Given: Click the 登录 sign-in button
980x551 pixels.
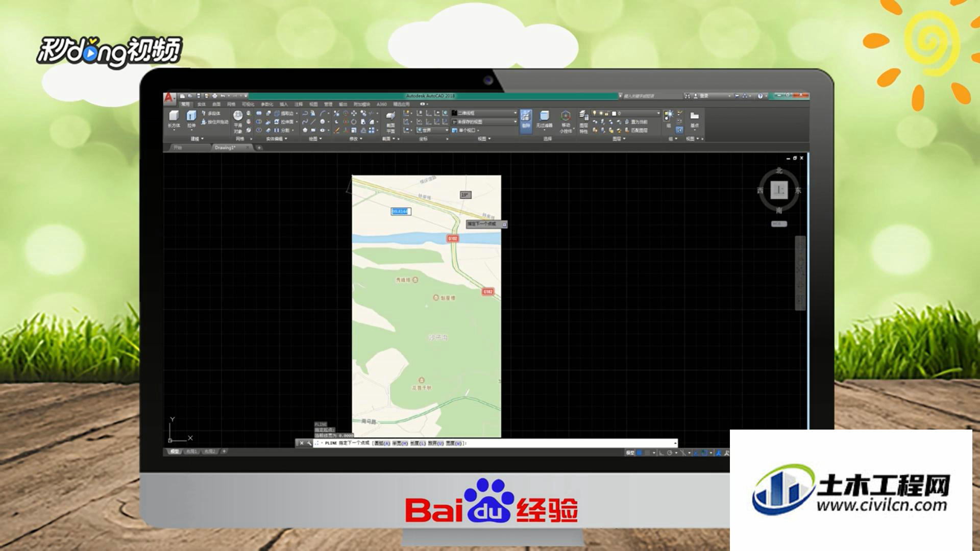Looking at the screenshot, I should coord(701,96).
